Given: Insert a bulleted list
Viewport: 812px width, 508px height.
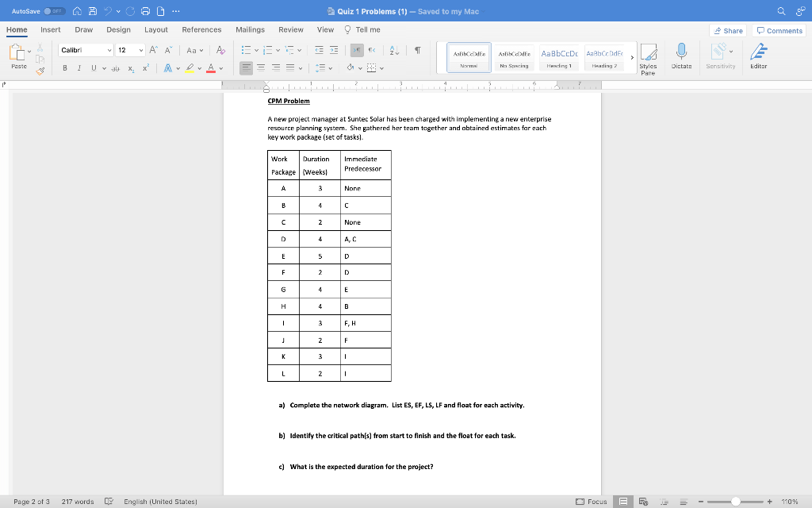Looking at the screenshot, I should pos(246,50).
